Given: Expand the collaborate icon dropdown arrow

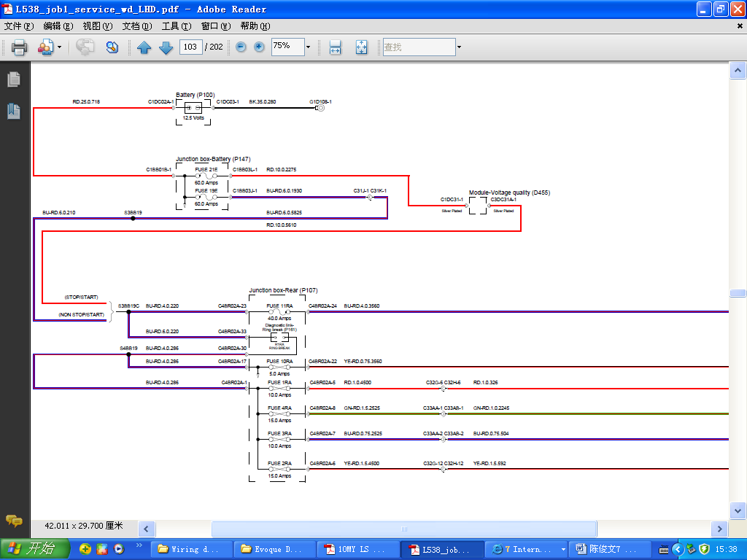Looking at the screenshot, I should [x=60, y=47].
